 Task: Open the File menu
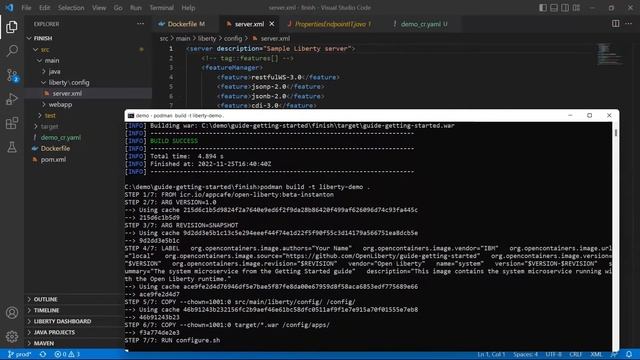26,8
